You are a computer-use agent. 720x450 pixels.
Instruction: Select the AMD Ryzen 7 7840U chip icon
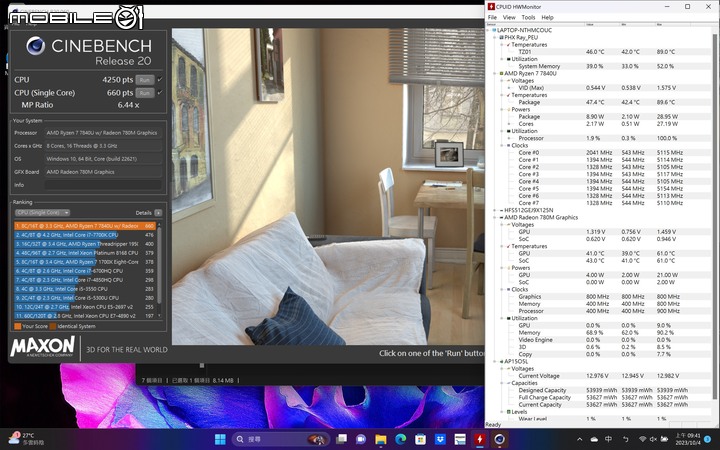501,73
